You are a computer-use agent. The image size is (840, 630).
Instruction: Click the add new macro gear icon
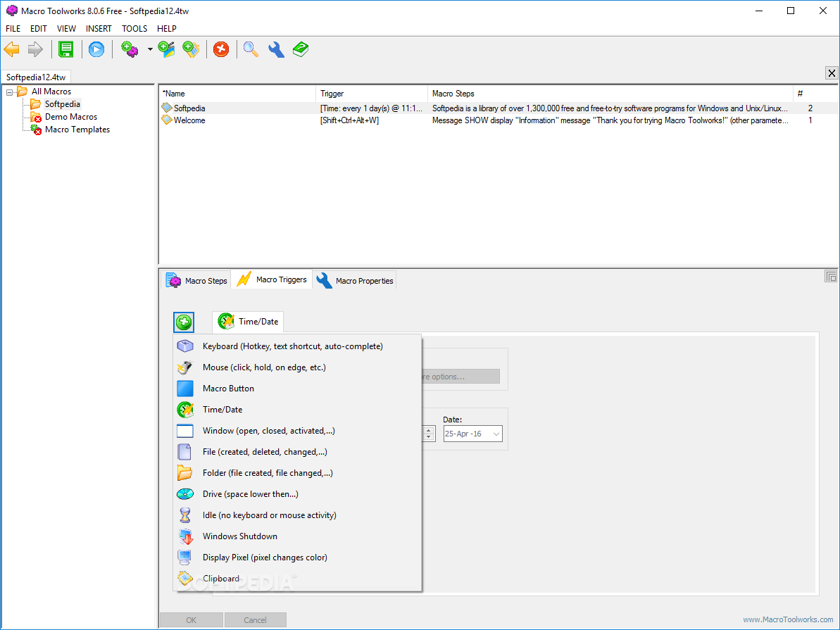(x=129, y=49)
